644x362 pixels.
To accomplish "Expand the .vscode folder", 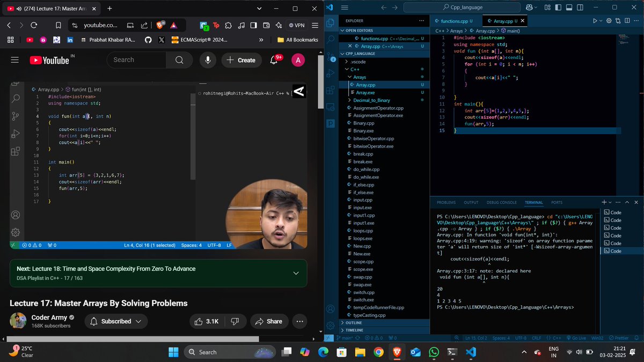I will 385,62.
